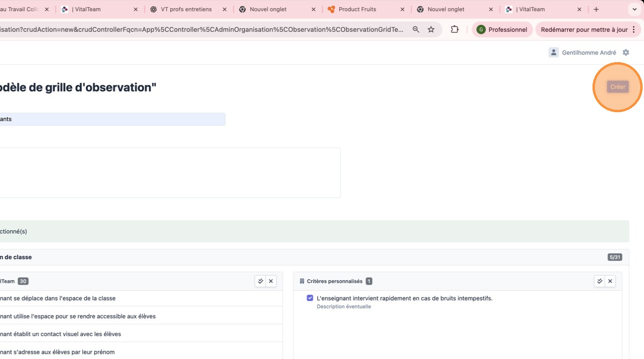Image resolution: width=644 pixels, height=359 pixels.
Task: Focus the address bar URL
Action: coord(202,29)
